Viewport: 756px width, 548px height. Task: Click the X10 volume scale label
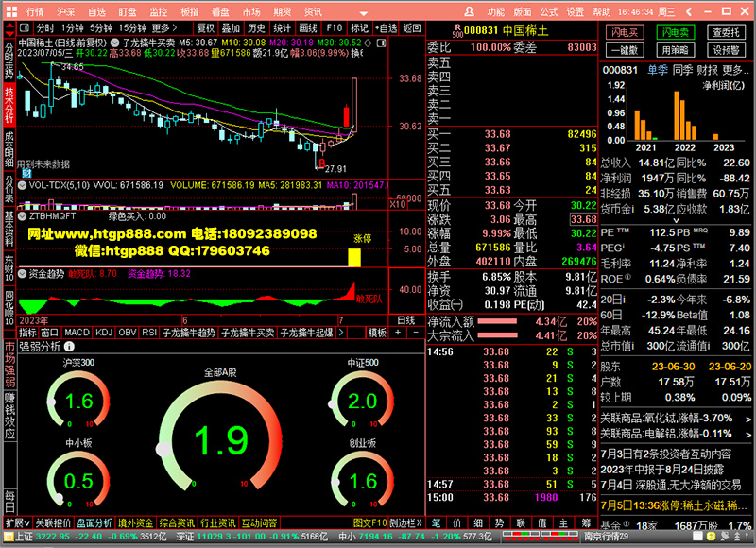point(397,205)
